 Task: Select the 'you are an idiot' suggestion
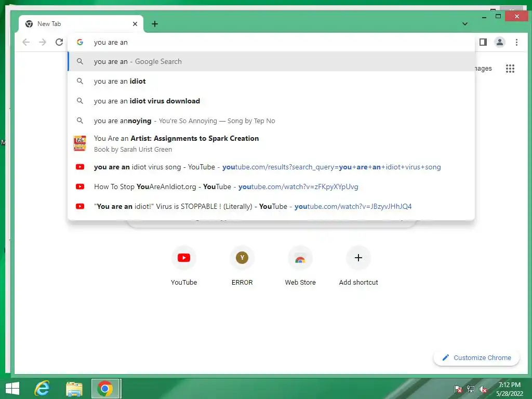click(271, 81)
